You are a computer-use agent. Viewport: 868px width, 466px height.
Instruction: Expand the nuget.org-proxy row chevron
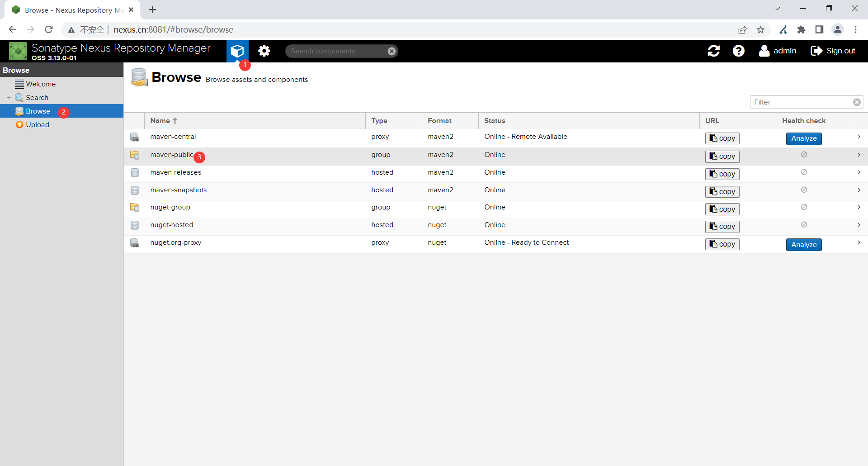[x=859, y=243]
